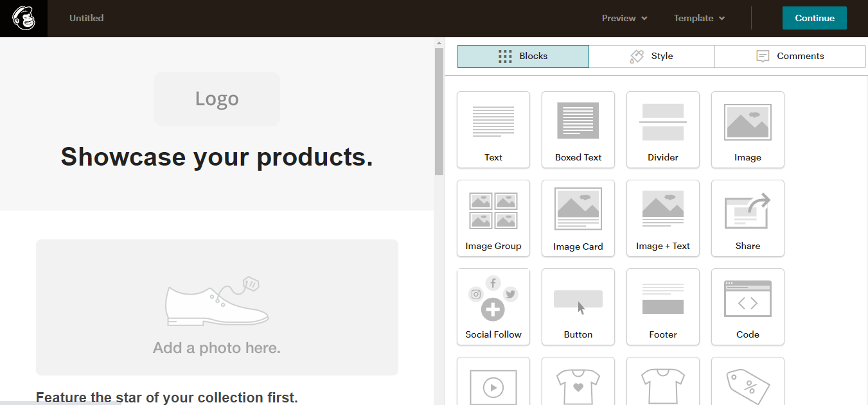Viewport: 868px width, 405px height.
Task: Click the Mailchimp Freddie logo icon
Action: tap(23, 18)
